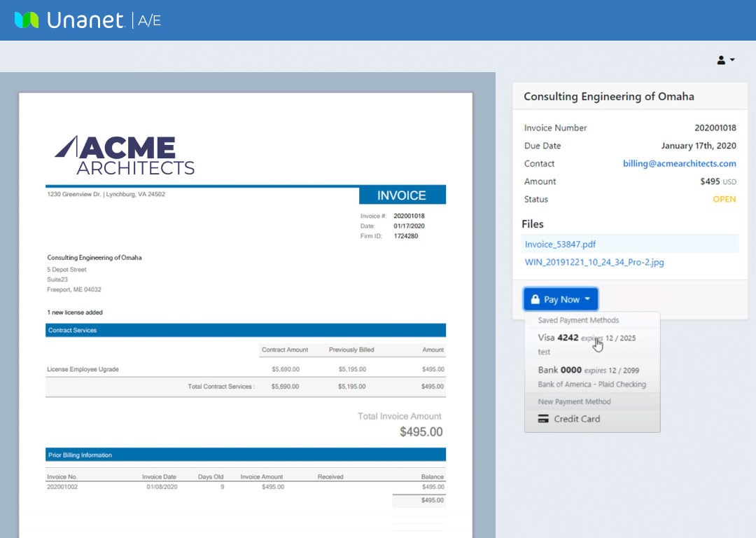The height and width of the screenshot is (538, 756).
Task: Click the 1 new license added note
Action: coord(75,312)
